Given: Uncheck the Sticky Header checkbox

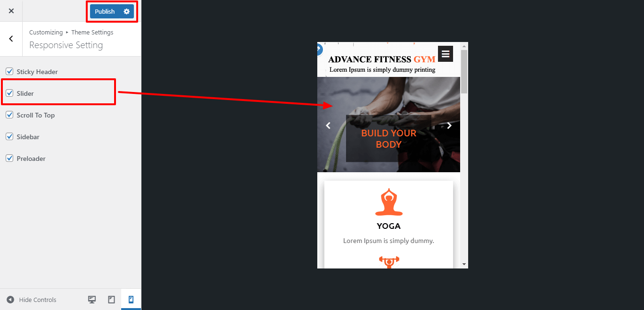Looking at the screenshot, I should point(9,71).
